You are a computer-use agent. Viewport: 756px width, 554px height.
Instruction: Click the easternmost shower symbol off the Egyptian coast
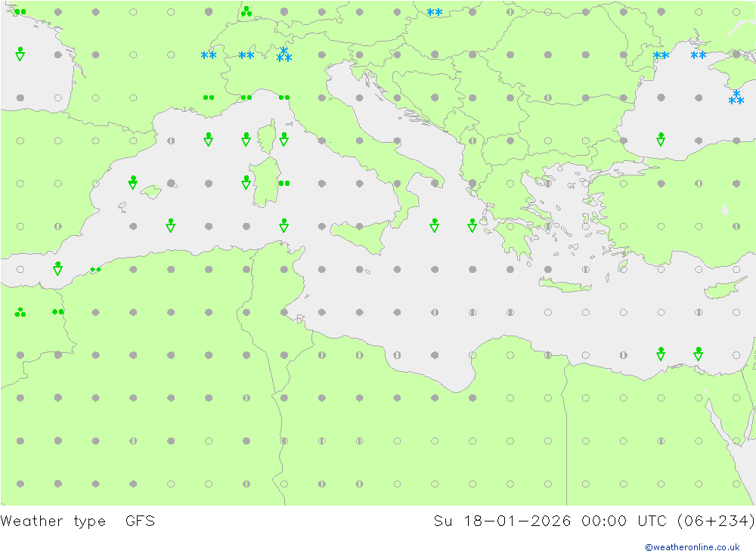pos(699,354)
